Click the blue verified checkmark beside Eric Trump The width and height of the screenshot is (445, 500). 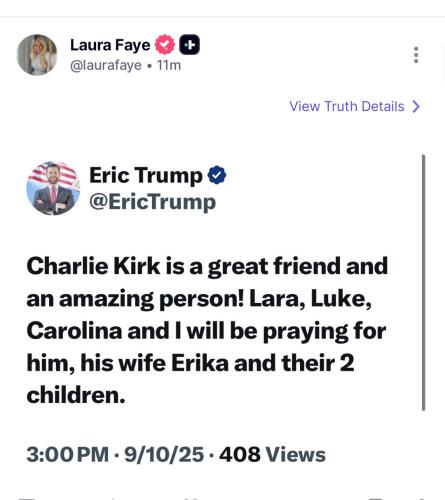click(217, 175)
